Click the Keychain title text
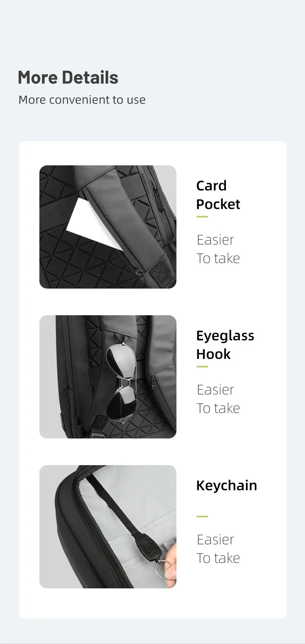305x644 pixels. coord(227,485)
